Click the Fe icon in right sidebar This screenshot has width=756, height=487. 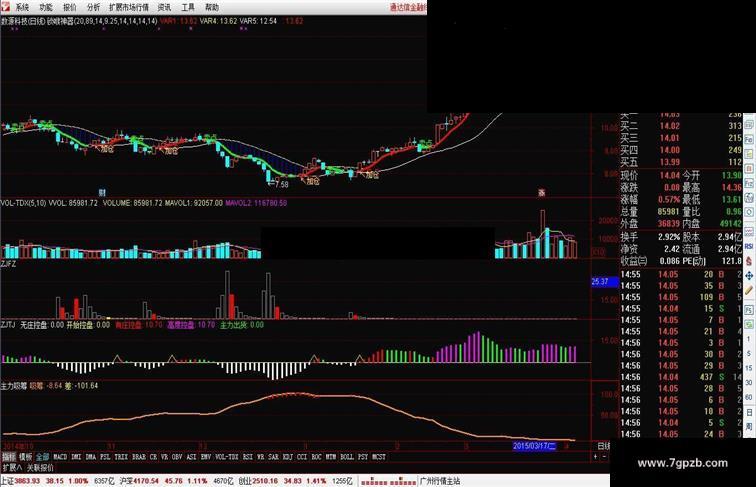pos(749,139)
